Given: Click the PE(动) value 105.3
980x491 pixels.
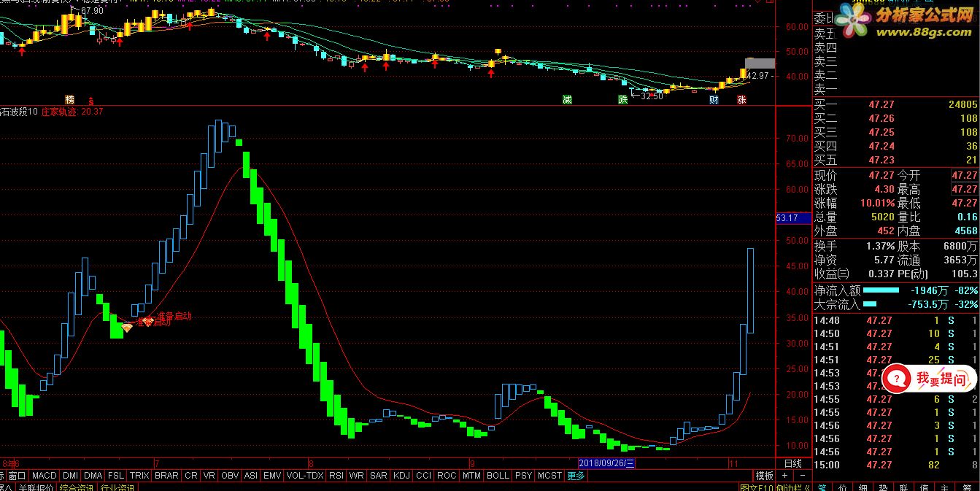Looking at the screenshot, I should 964,274.
